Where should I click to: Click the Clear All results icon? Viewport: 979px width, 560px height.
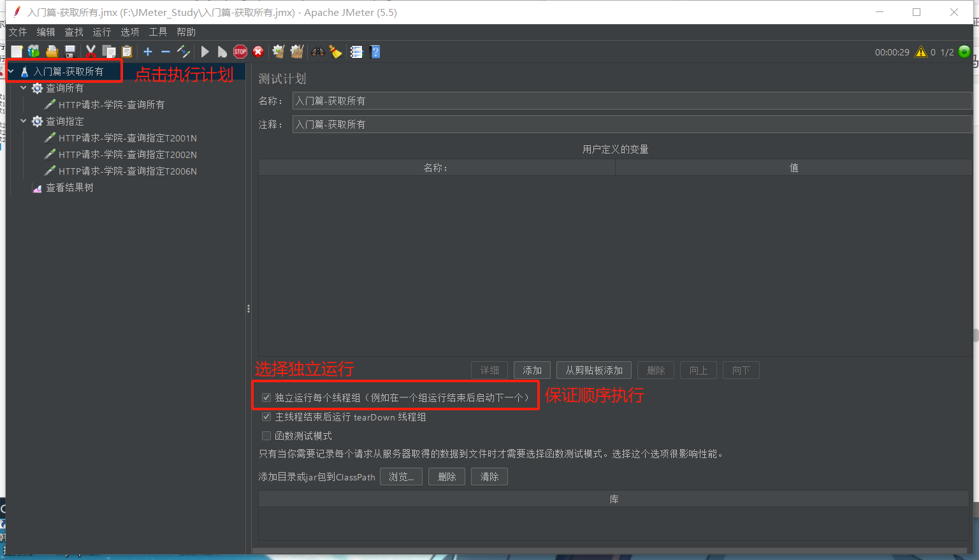(x=297, y=52)
